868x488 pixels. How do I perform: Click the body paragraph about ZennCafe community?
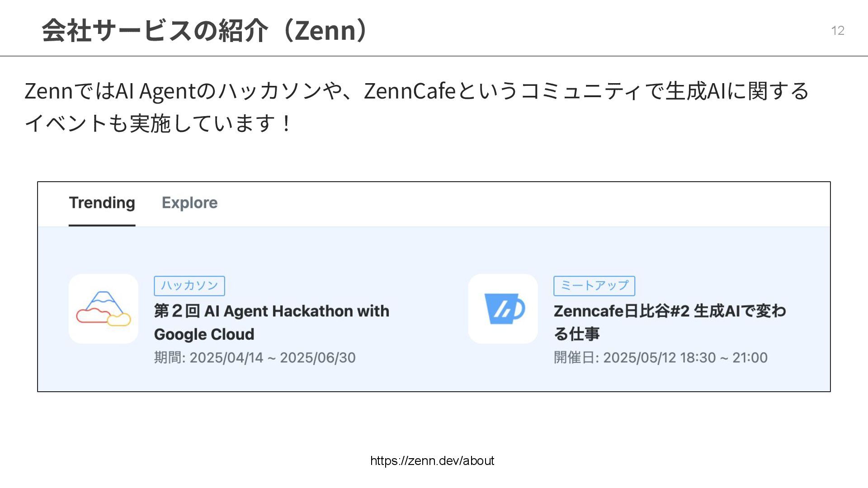tap(416, 91)
